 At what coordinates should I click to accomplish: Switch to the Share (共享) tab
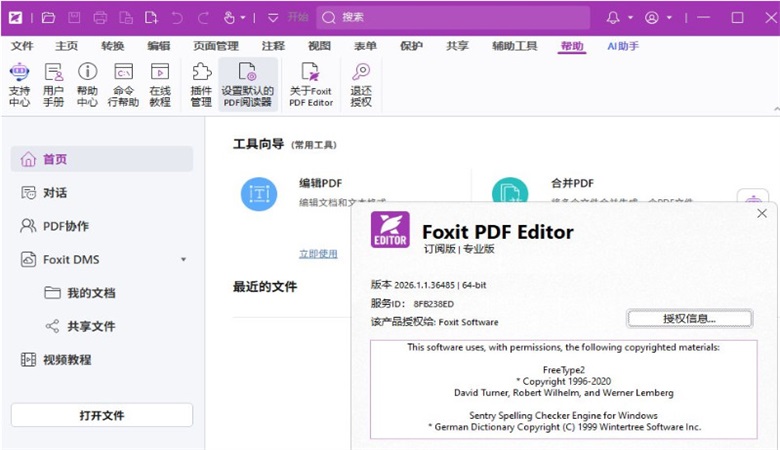click(x=457, y=46)
